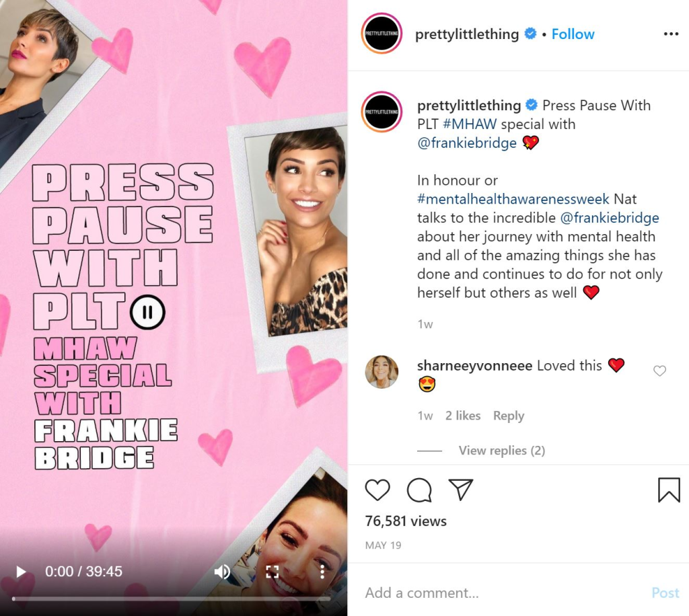Open the #MHAW hashtag
The width and height of the screenshot is (689, 616).
pos(470,124)
